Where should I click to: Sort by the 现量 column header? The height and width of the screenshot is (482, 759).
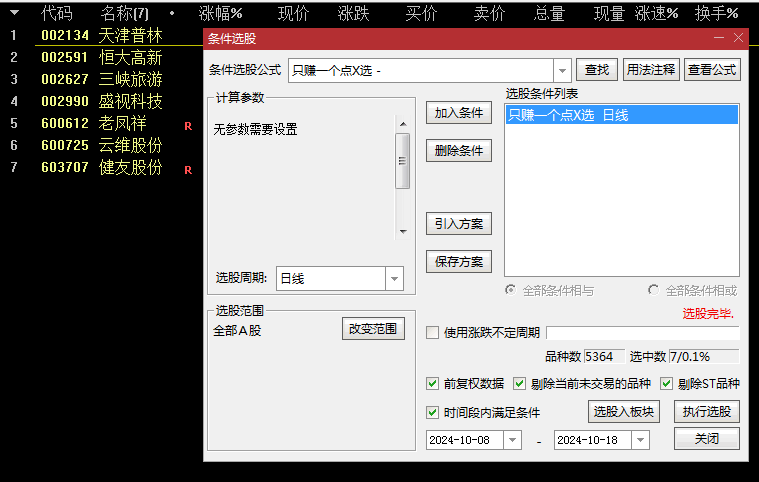[609, 14]
